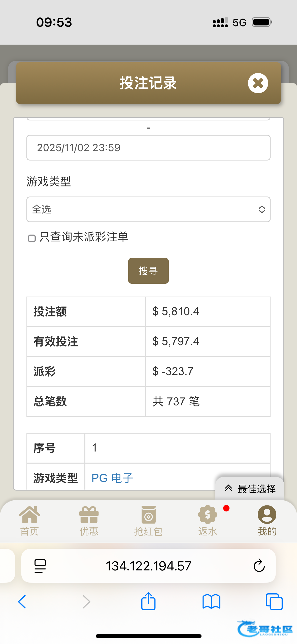Tap the address bar 134.122.194.57
Image resolution: width=297 pixels, height=644 pixels.
[x=148, y=566]
